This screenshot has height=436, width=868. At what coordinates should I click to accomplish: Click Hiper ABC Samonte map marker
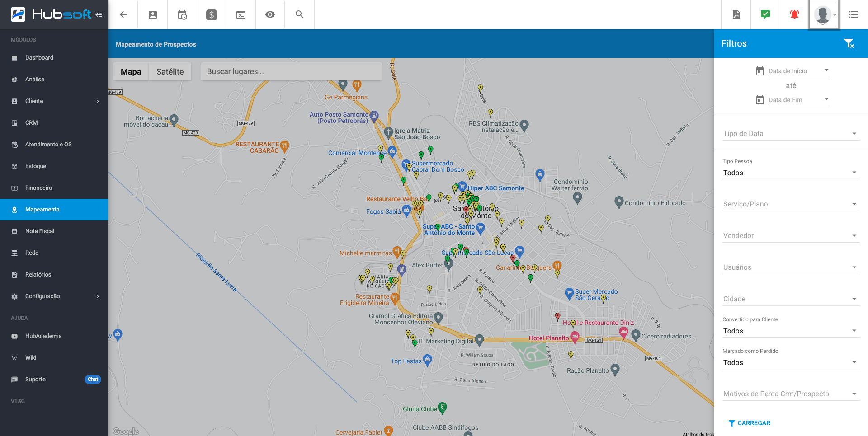(462, 186)
